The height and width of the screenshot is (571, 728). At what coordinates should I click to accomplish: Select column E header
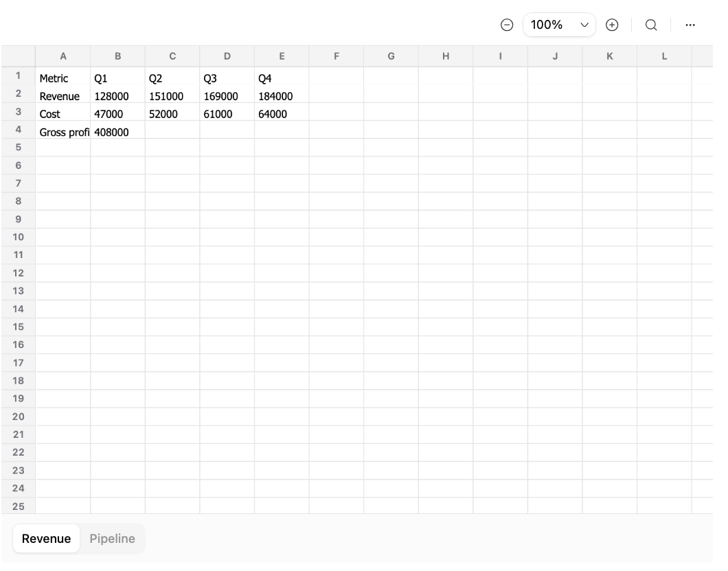282,56
